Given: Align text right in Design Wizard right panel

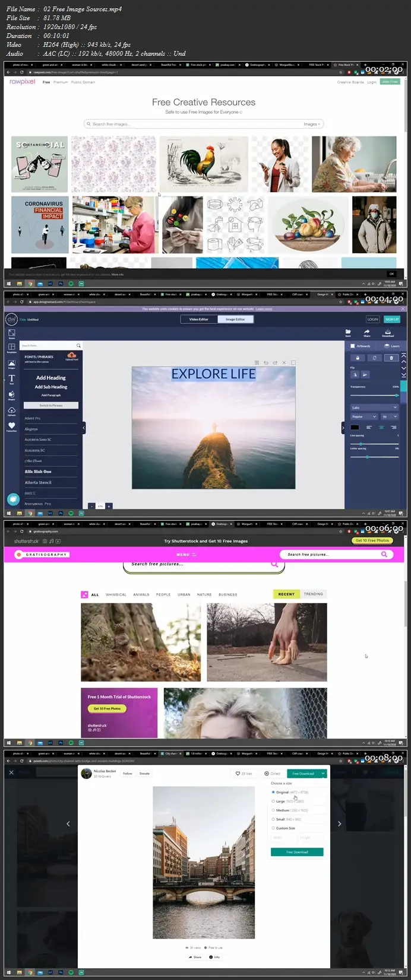Looking at the screenshot, I should pos(393,427).
